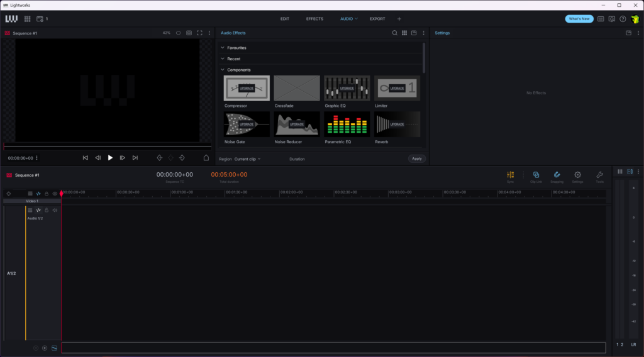This screenshot has width=644, height=357.
Task: Click the add cue marker icon
Action: [206, 158]
